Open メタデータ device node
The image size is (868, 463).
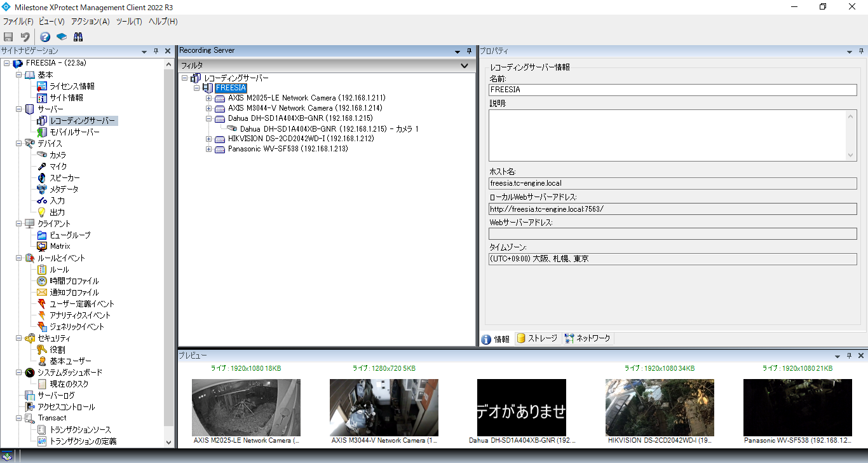pyautogui.click(x=64, y=190)
